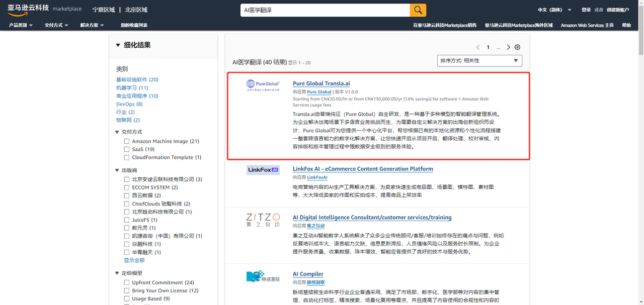Open the Pure Global logo thumbnail
This screenshot has height=305, width=644.
263,85
